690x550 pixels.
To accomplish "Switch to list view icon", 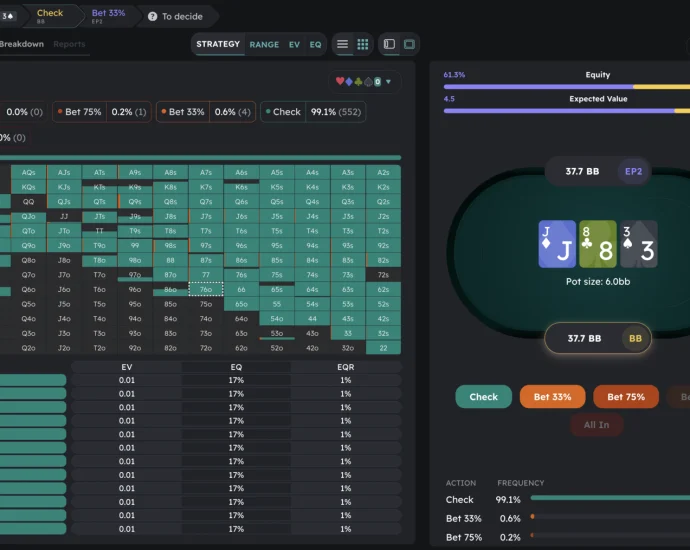I will pos(343,45).
